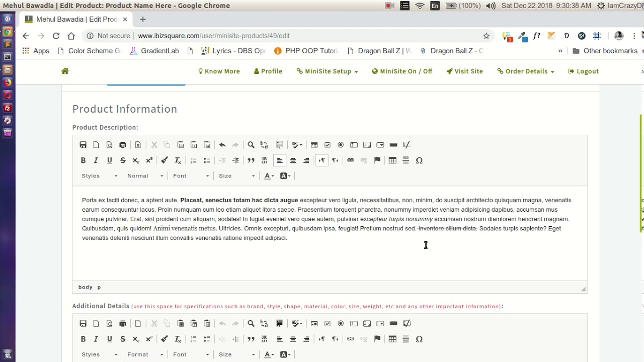Image resolution: width=644 pixels, height=362 pixels.
Task: Insert link in Product Description editor
Action: coord(351,160)
